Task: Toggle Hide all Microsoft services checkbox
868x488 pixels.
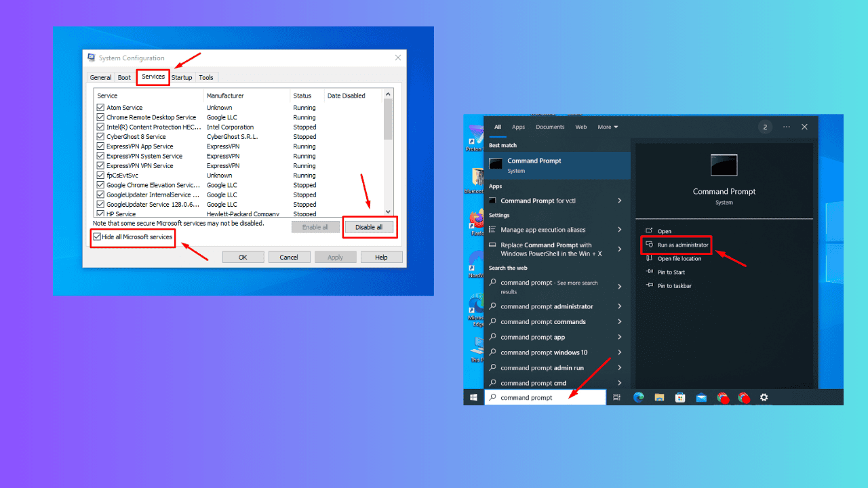Action: [97, 237]
